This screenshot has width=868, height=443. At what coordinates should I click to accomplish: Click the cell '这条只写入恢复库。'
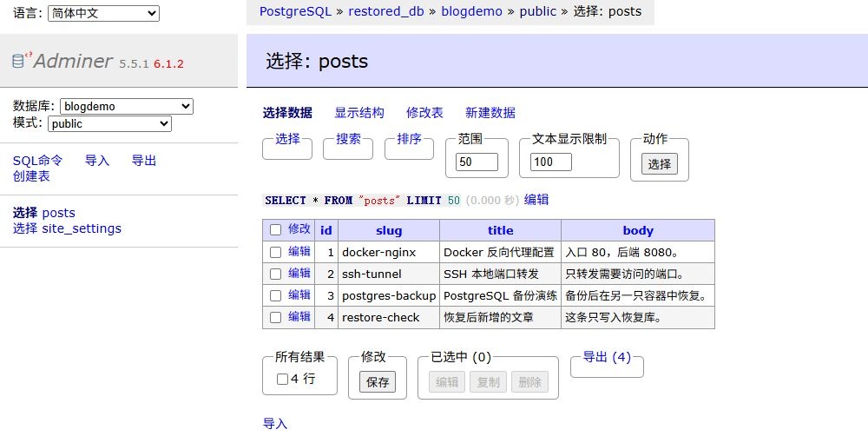pyautogui.click(x=638, y=318)
